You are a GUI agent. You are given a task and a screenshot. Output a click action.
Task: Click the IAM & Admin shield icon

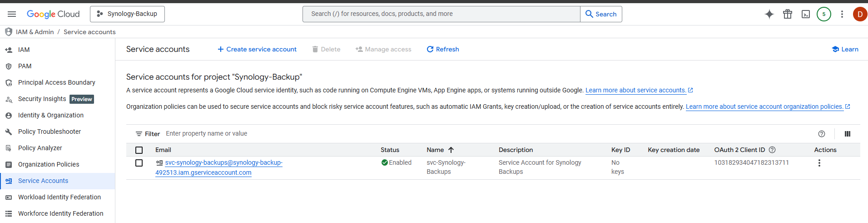click(x=8, y=32)
